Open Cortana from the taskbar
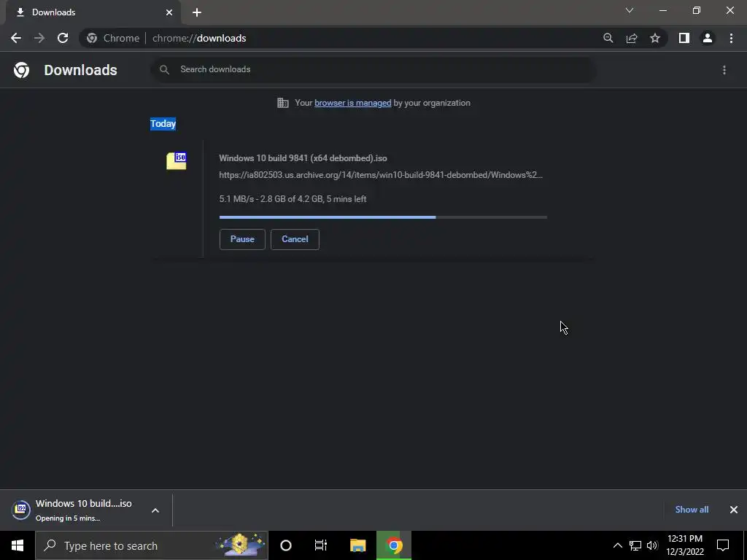The image size is (747, 560). pos(286,545)
